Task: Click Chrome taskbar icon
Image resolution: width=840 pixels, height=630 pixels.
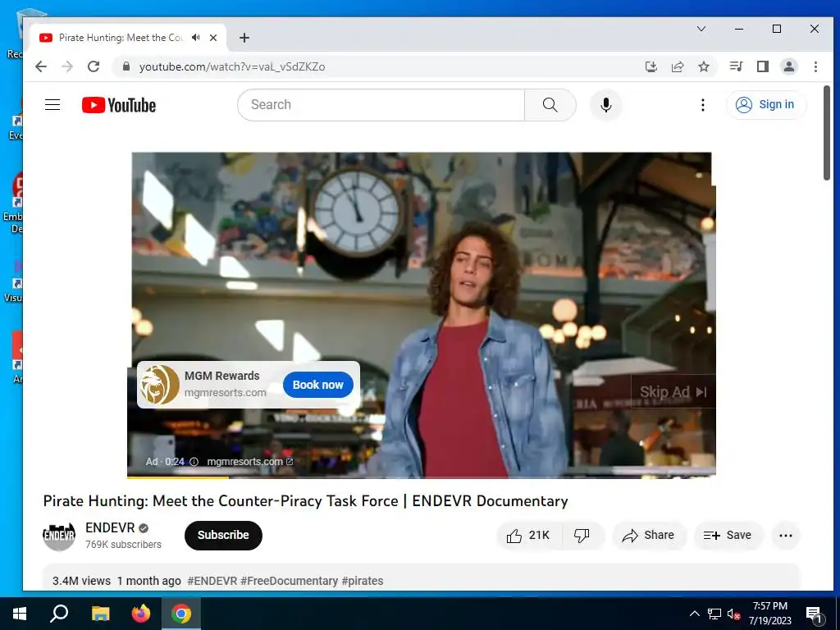Action: pyautogui.click(x=181, y=614)
